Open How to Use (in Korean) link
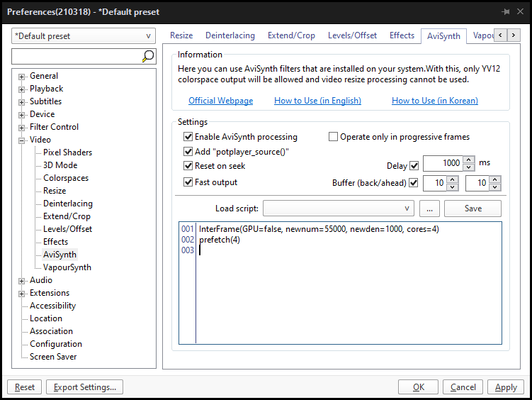532x400 pixels. (435, 101)
